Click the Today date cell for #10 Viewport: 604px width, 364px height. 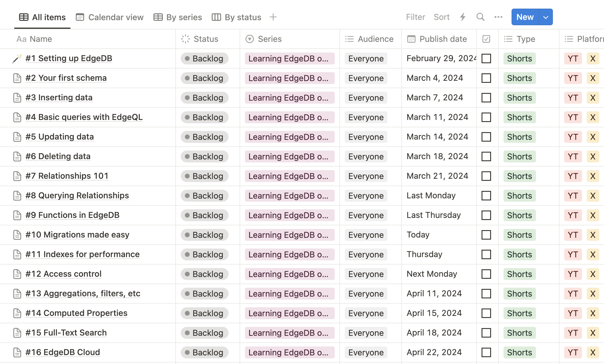pos(418,235)
